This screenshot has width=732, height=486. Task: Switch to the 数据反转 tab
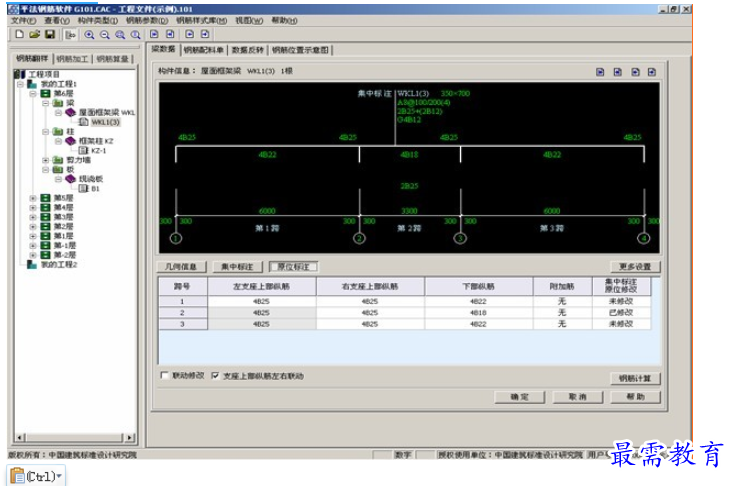tap(248, 50)
